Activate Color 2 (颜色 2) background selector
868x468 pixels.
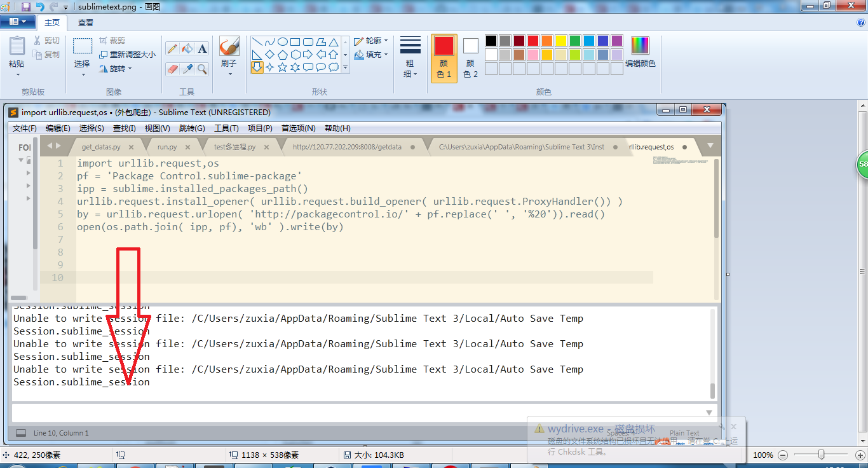[470, 57]
